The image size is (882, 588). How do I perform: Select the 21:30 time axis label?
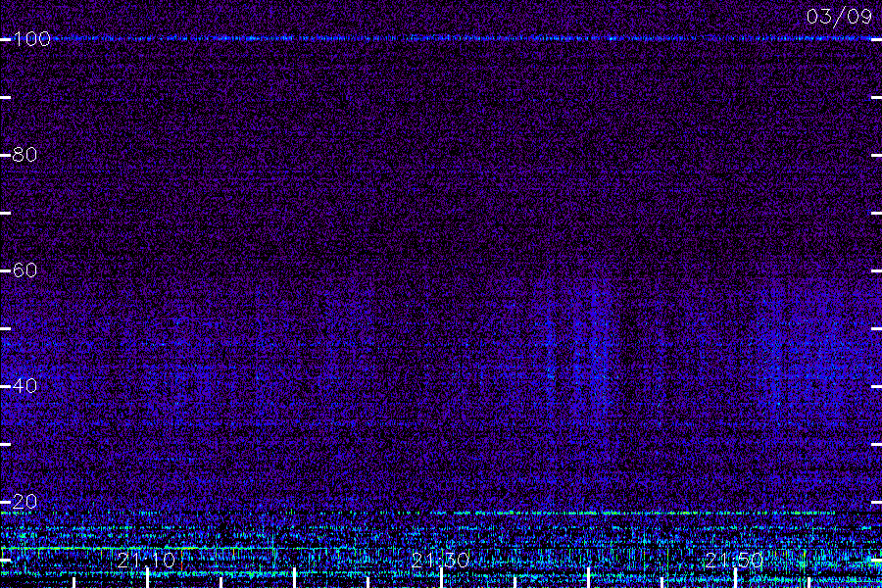pyautogui.click(x=440, y=560)
